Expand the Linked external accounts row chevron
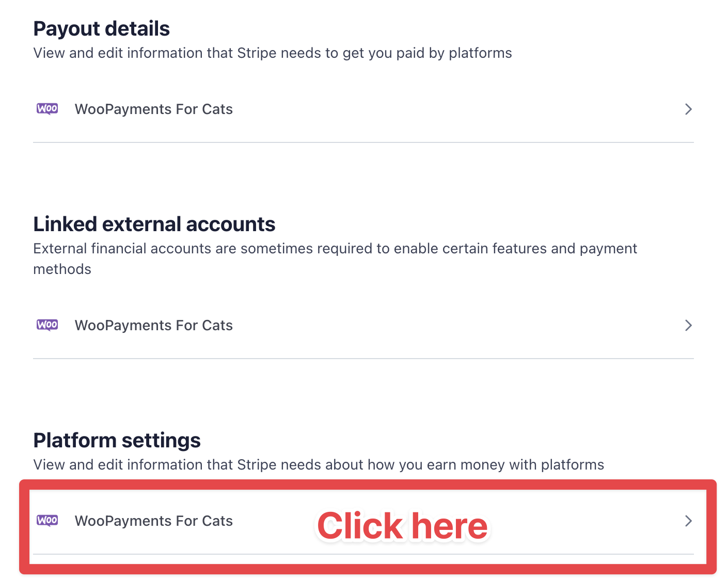This screenshot has width=728, height=581. pos(688,325)
